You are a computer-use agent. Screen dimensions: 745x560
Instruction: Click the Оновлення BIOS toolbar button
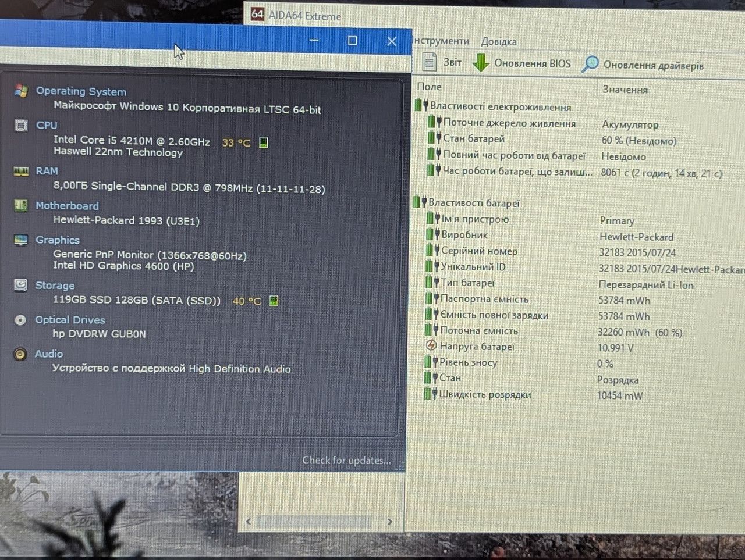point(521,63)
